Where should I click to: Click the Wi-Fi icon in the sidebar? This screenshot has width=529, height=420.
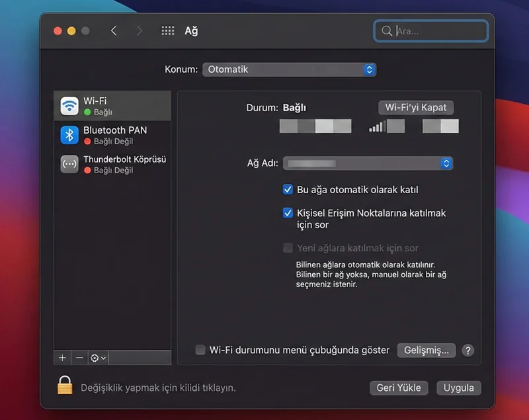pyautogui.click(x=69, y=106)
